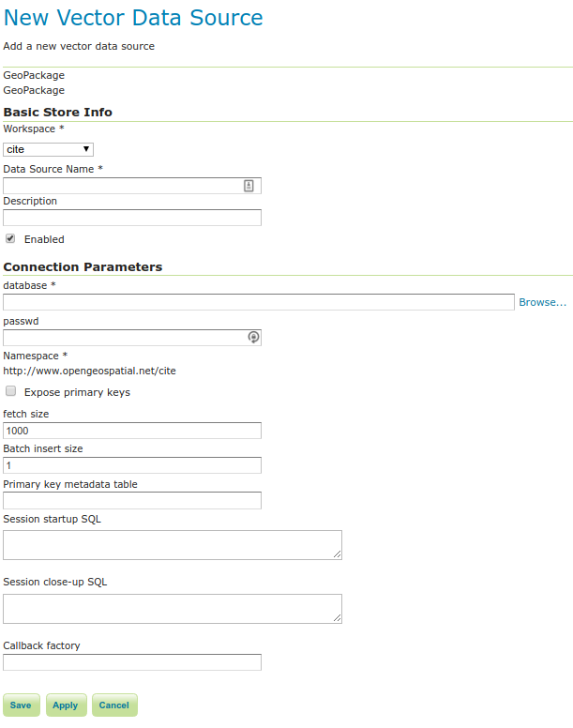Toggle the Enabled checkbox
The image size is (573, 728).
tap(10, 238)
